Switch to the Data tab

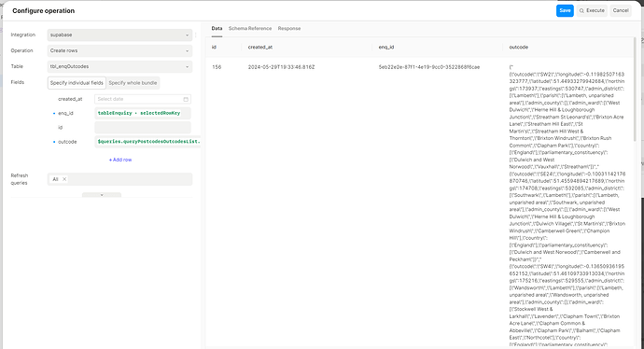pyautogui.click(x=217, y=28)
